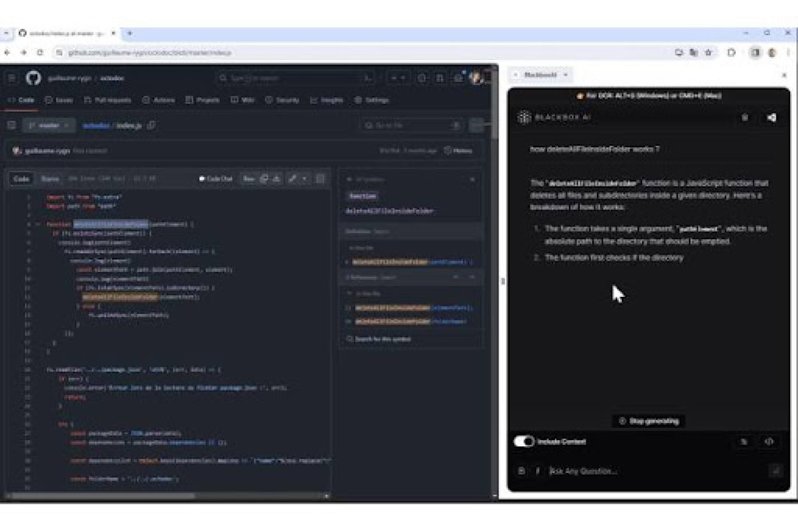Open a new browser tab
This screenshot has height=532, width=798.
(x=129, y=33)
